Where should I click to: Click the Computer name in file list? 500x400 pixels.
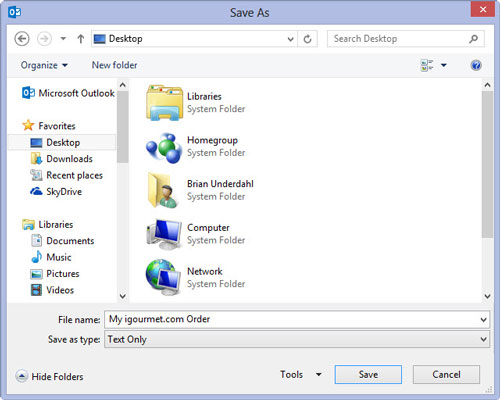[x=208, y=228]
